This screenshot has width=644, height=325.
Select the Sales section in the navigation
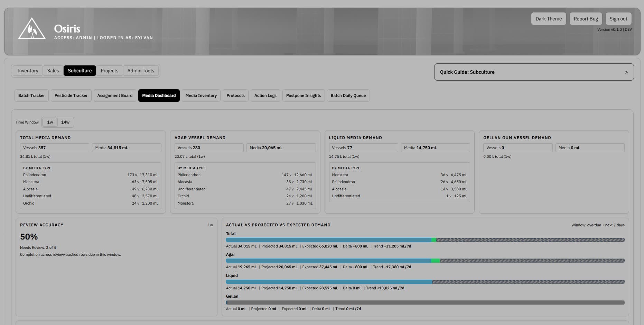tap(53, 70)
